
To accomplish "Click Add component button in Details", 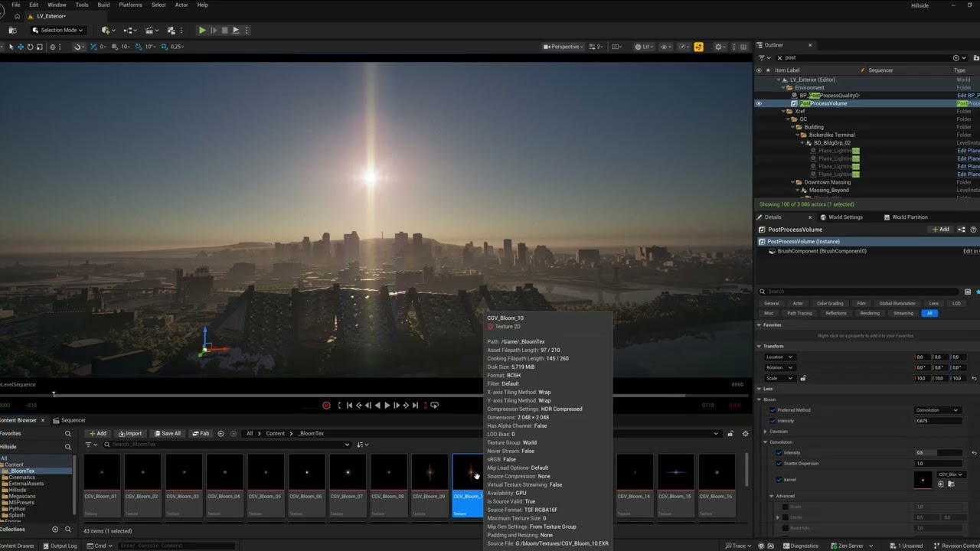I will tap(940, 230).
